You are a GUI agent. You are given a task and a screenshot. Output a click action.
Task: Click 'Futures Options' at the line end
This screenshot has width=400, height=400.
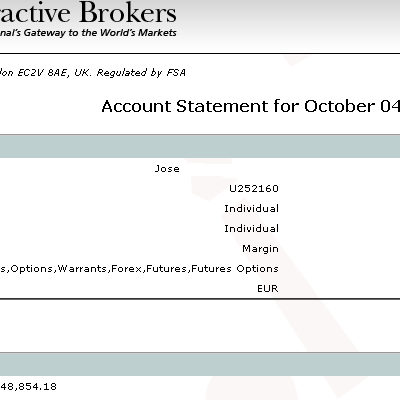pos(235,269)
